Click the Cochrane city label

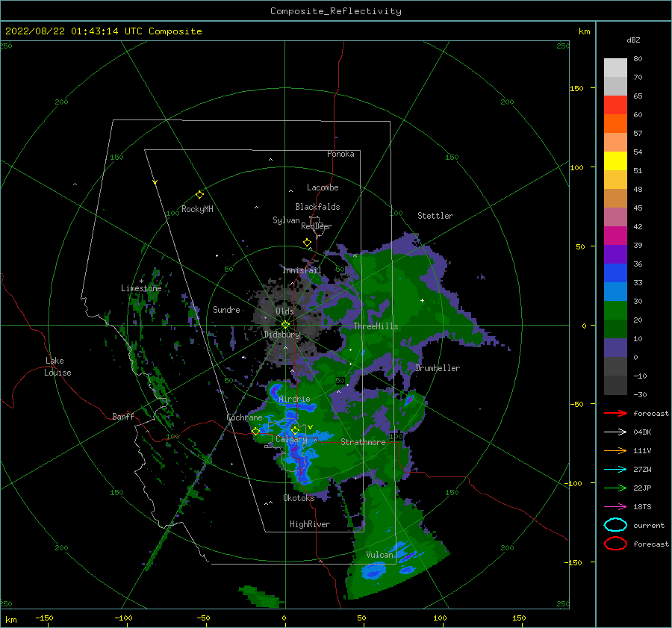[244, 417]
